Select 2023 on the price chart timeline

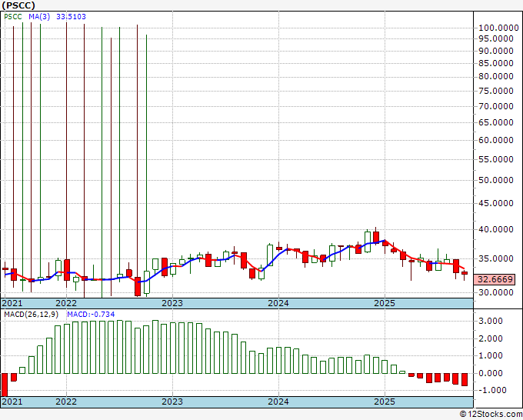(x=172, y=304)
